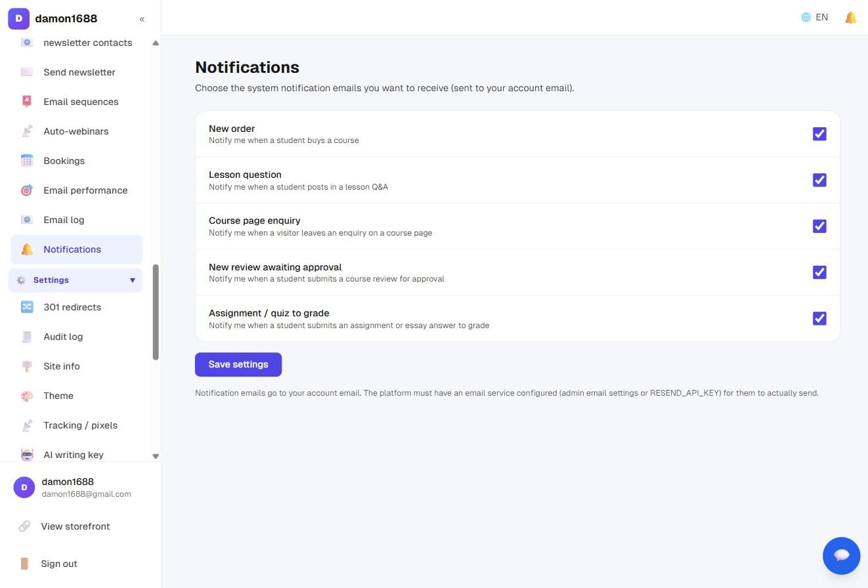868x588 pixels.
Task: Open the Bookings page
Action: pyautogui.click(x=76, y=161)
